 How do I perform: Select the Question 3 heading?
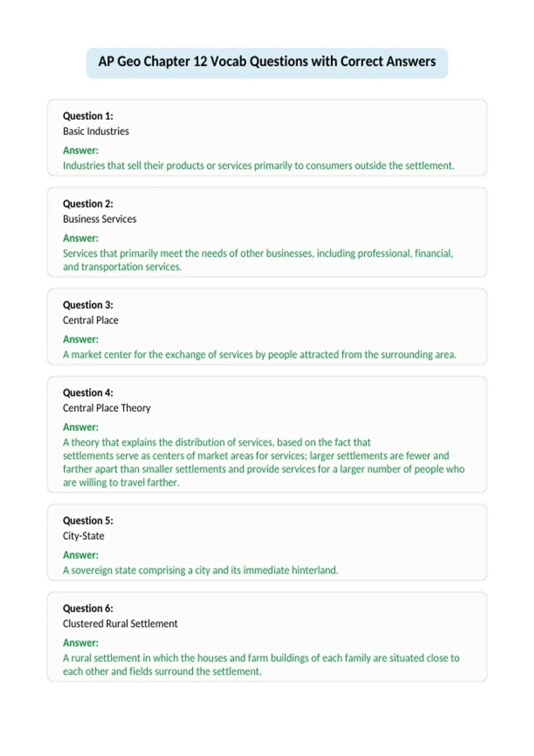pyautogui.click(x=88, y=305)
